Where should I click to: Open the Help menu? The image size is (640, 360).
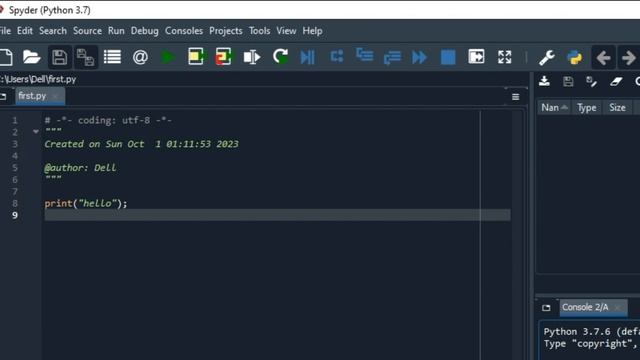click(x=312, y=31)
